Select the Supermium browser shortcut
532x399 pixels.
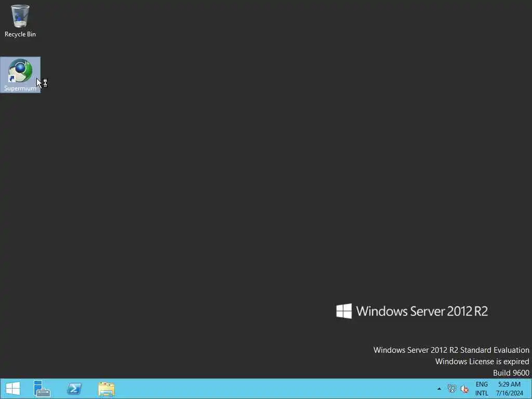coord(20,75)
